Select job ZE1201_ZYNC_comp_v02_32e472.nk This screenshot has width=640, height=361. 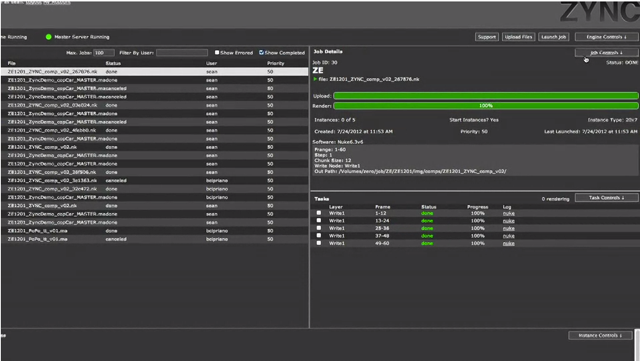154,189
